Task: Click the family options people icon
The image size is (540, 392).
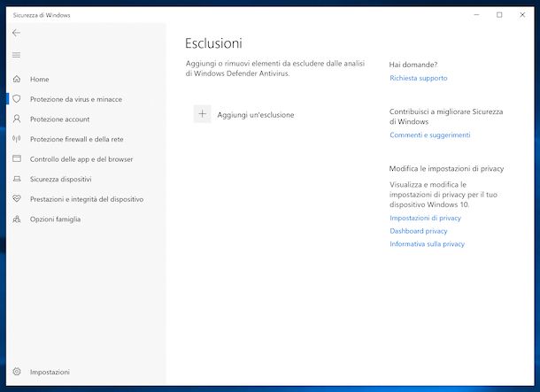Action: click(x=17, y=219)
